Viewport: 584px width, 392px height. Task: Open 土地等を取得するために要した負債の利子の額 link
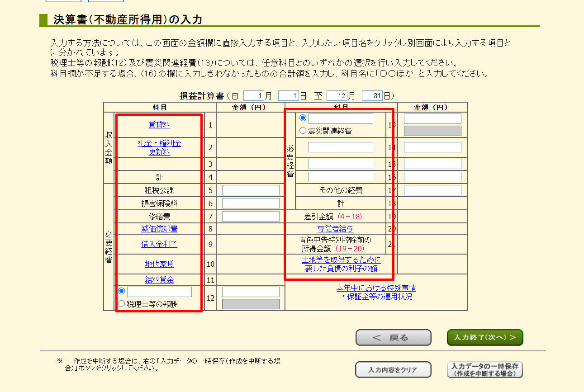[x=341, y=264]
